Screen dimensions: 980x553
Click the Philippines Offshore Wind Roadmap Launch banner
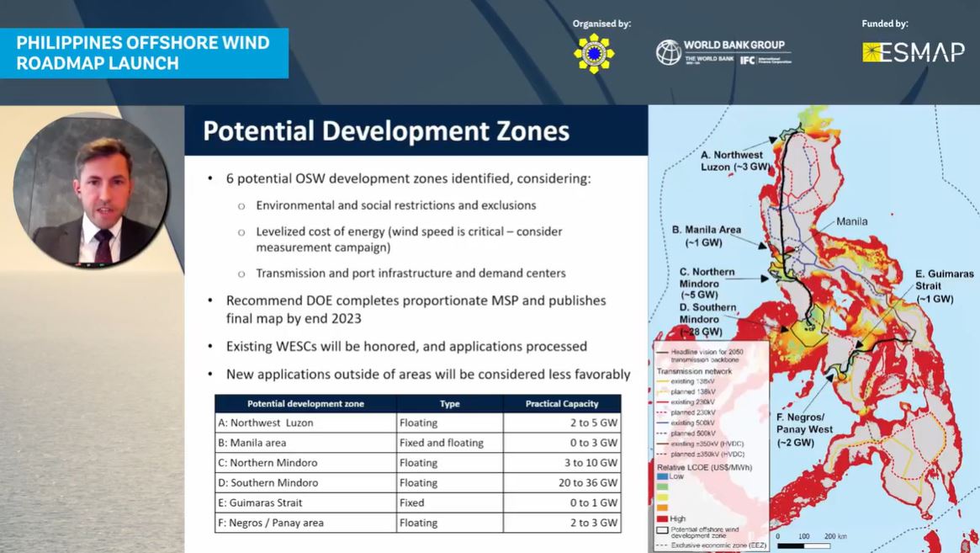144,53
